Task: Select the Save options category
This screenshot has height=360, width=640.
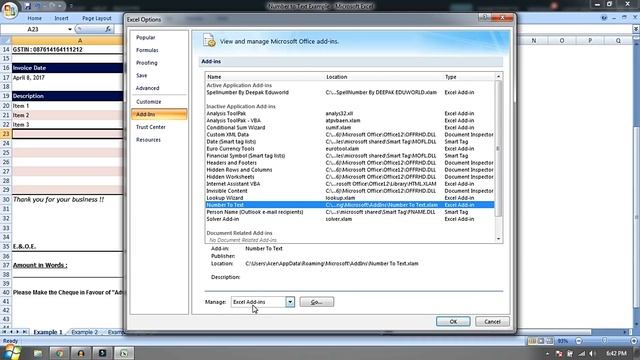Action: 159,75
